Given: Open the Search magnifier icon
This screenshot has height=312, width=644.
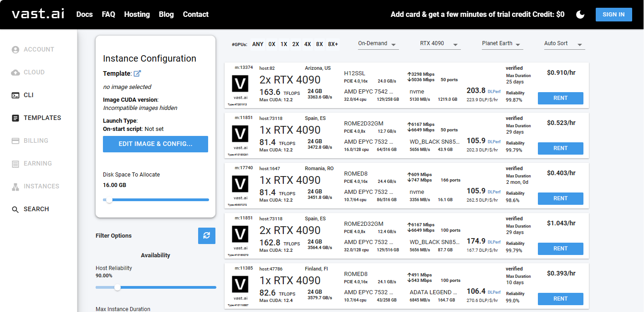Looking at the screenshot, I should [x=15, y=209].
